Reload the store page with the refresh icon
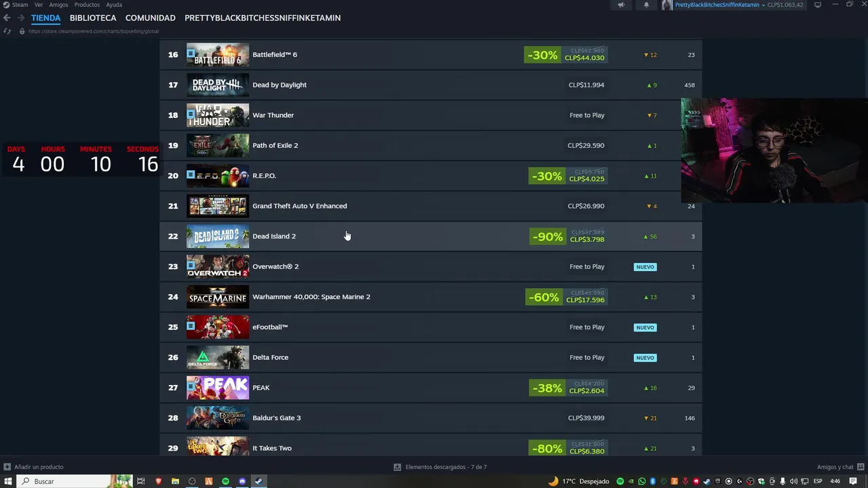This screenshot has width=868, height=488. 7,31
